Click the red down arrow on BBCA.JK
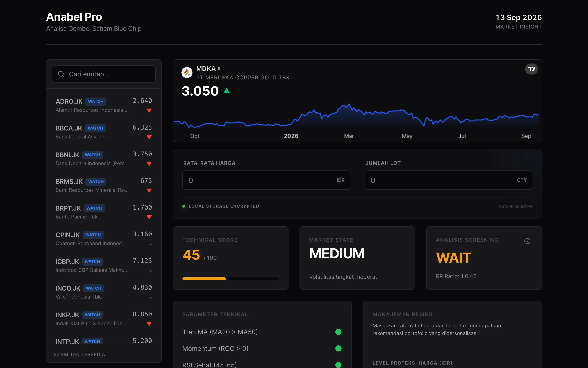 [149, 137]
